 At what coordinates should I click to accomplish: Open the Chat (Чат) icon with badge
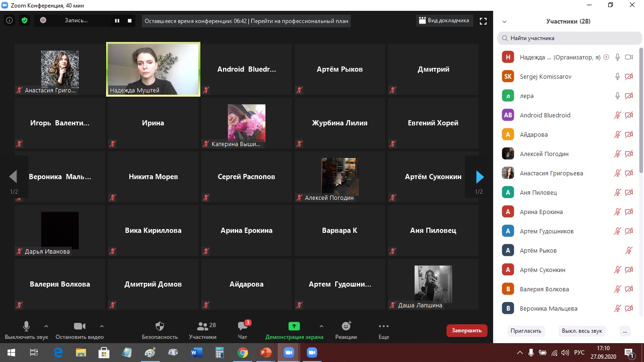pyautogui.click(x=243, y=326)
